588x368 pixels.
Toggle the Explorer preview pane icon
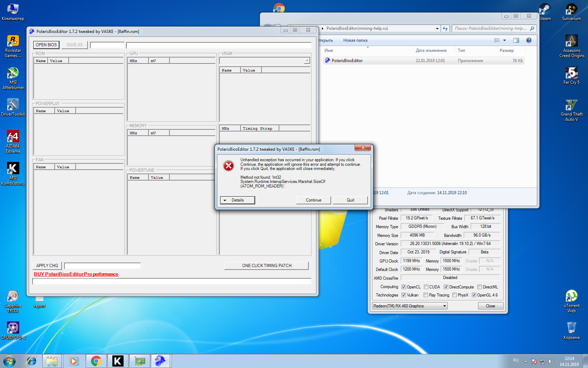click(516, 40)
